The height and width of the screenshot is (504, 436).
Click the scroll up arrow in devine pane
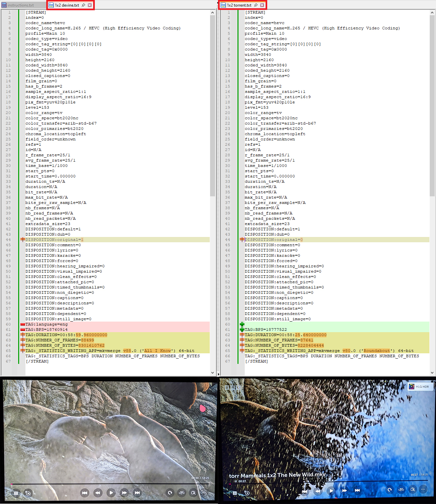(x=212, y=12)
